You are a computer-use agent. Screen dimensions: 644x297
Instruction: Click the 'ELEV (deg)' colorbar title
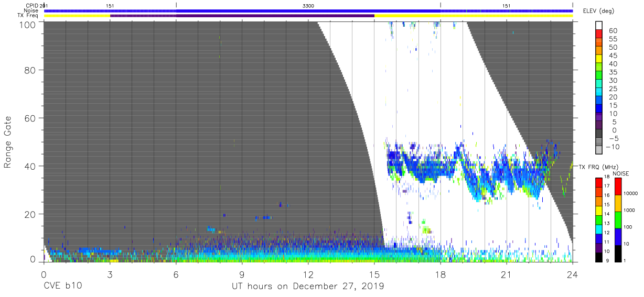point(599,11)
